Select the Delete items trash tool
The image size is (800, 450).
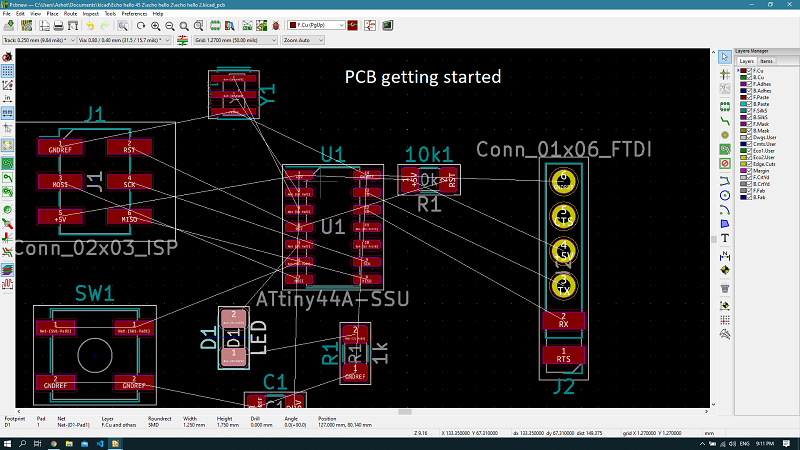724,289
